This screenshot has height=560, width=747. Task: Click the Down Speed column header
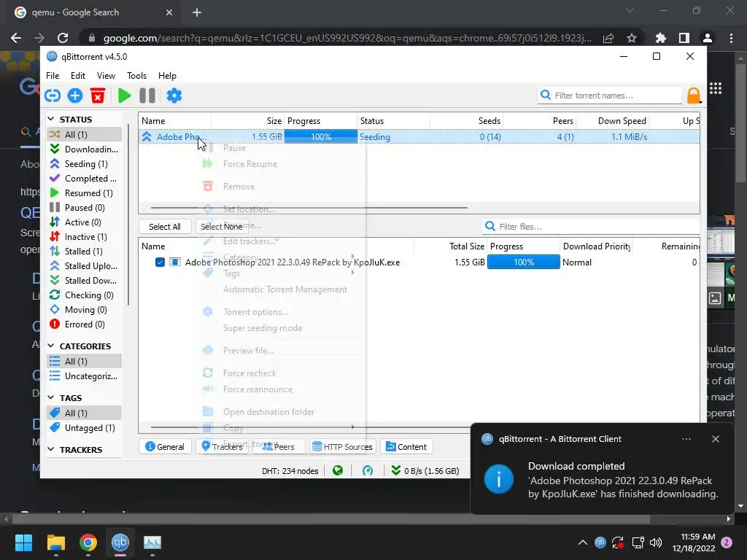612,121
